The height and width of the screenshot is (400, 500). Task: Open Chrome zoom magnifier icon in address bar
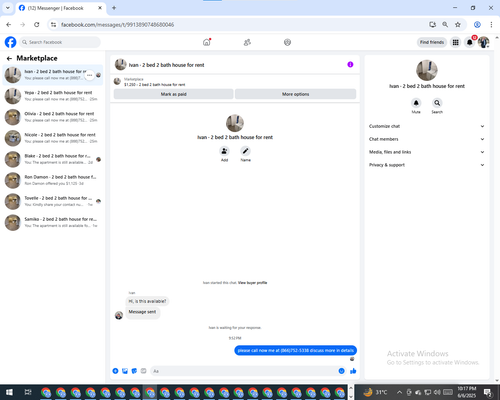coord(445,25)
